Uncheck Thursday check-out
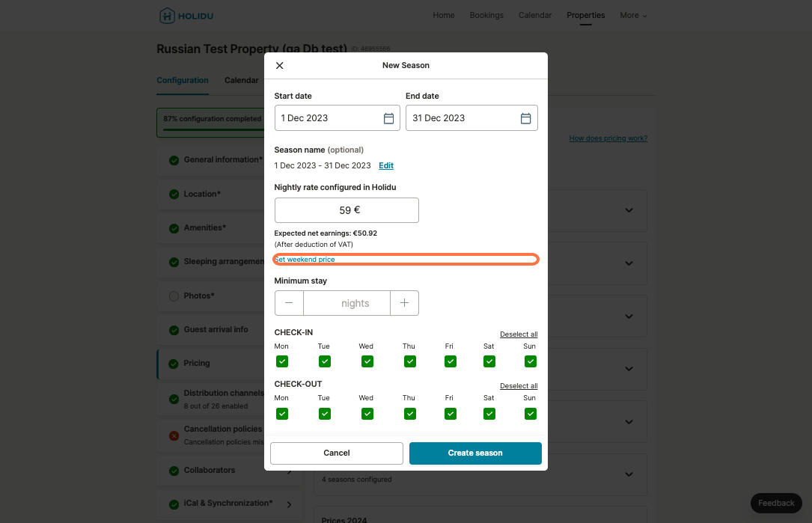Image resolution: width=812 pixels, height=523 pixels. (x=409, y=414)
